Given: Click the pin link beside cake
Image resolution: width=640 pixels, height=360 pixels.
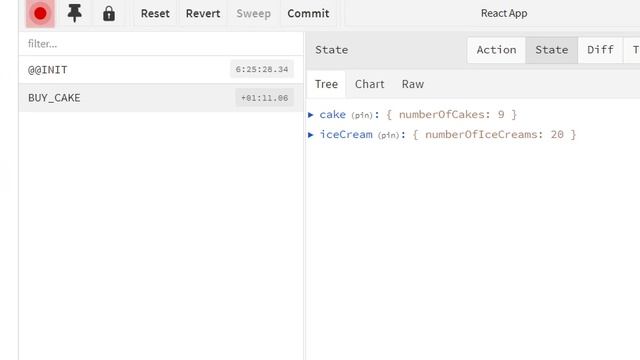Looking at the screenshot, I should click(x=362, y=116).
